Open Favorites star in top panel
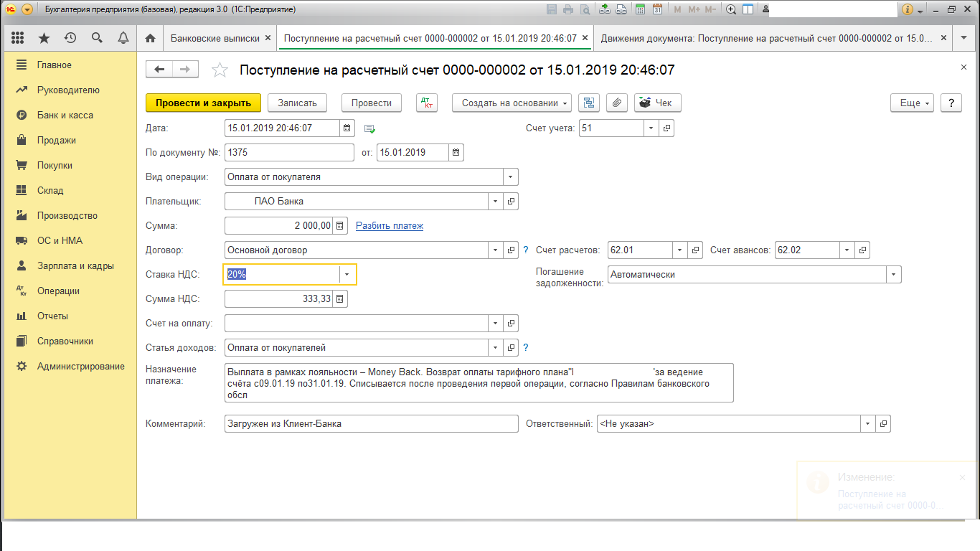Viewport: 980px width, 551px height. [x=44, y=38]
